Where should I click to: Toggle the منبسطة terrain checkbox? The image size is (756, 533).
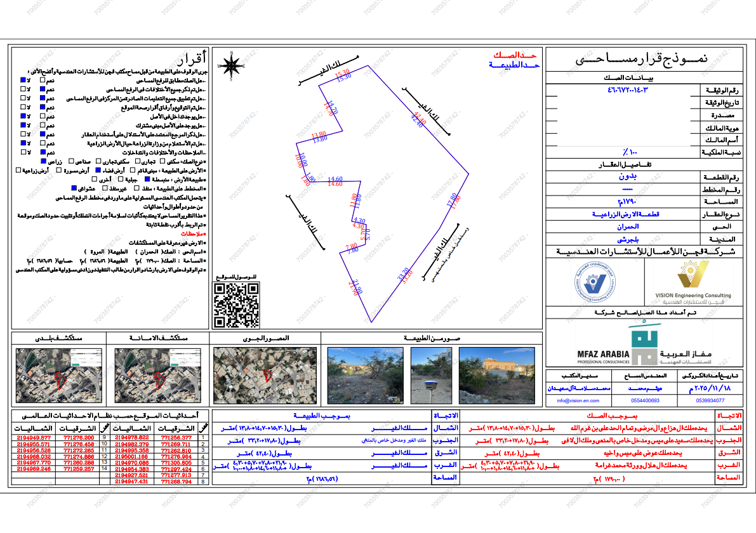click(x=147, y=180)
